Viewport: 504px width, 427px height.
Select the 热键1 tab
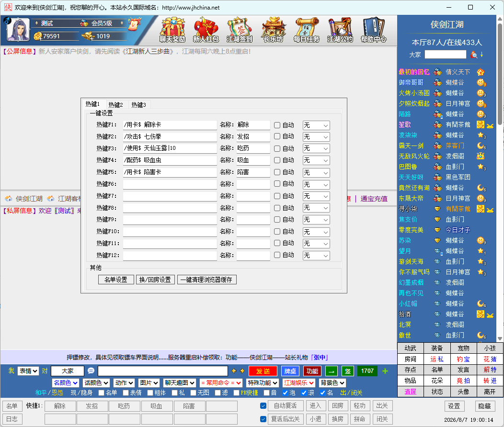[x=92, y=104]
